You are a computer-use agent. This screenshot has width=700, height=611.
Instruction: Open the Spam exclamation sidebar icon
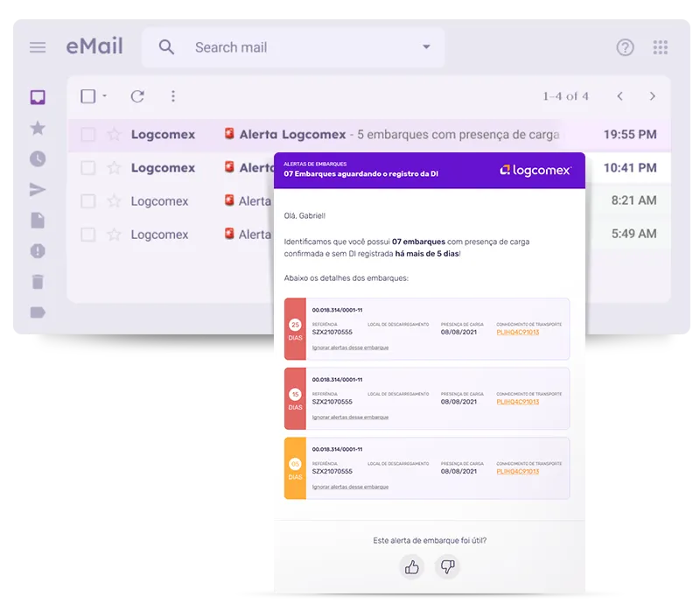click(38, 251)
